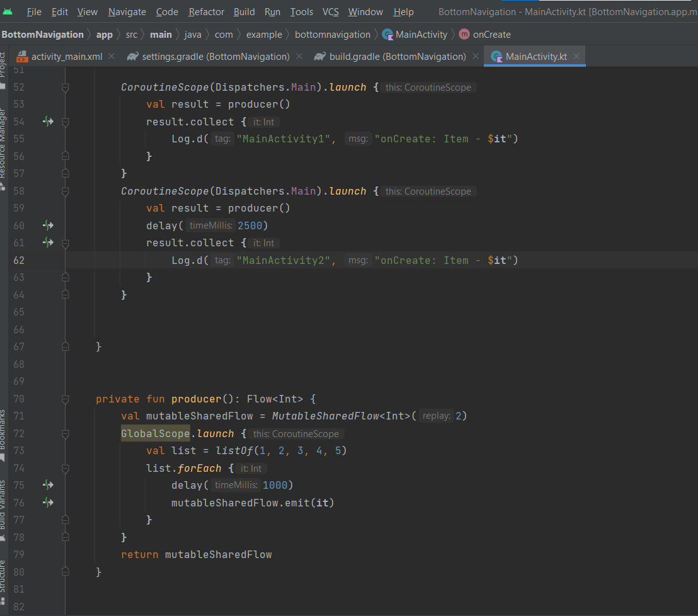Click the Gradle elephant icon on the settings.gradle tab
The height and width of the screenshot is (616, 698).
(x=131, y=56)
